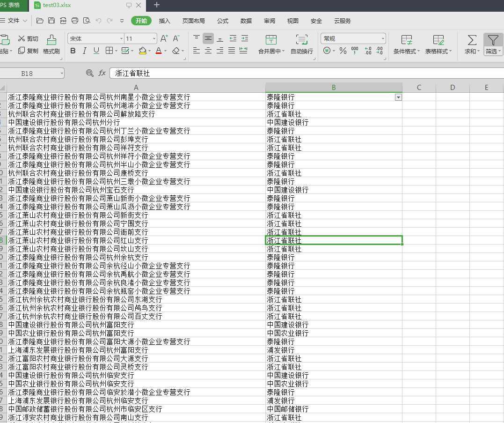Redo the last action
This screenshot has height=423, width=504.
(110, 21)
